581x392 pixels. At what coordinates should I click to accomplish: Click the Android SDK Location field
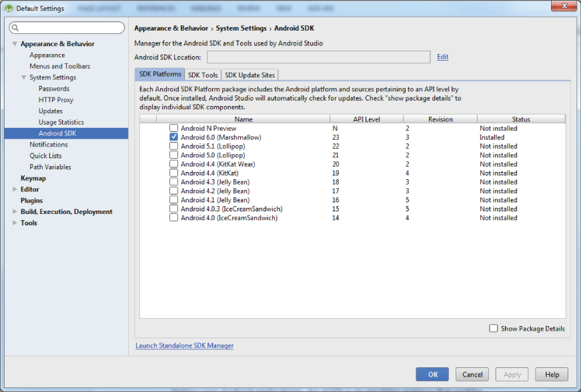click(319, 57)
